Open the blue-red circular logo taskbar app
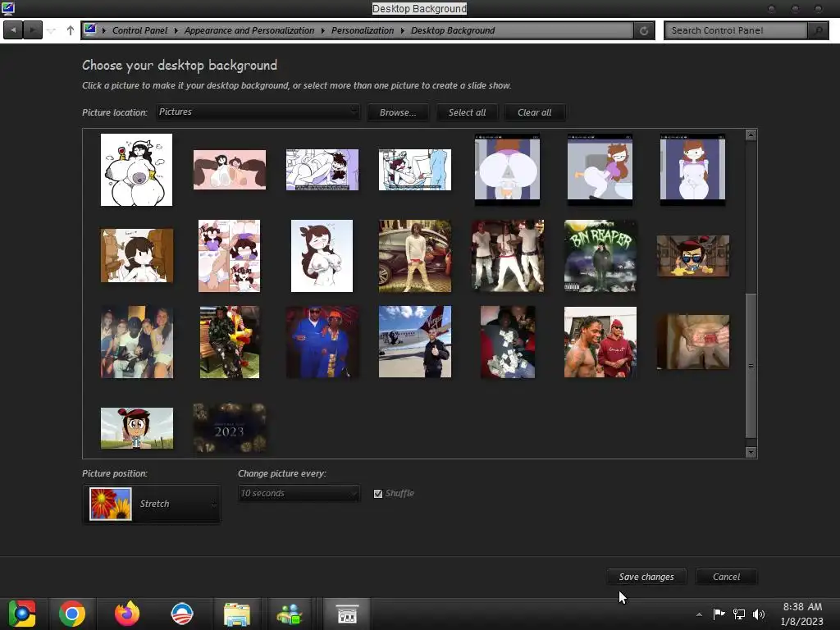840x630 pixels. click(x=181, y=614)
